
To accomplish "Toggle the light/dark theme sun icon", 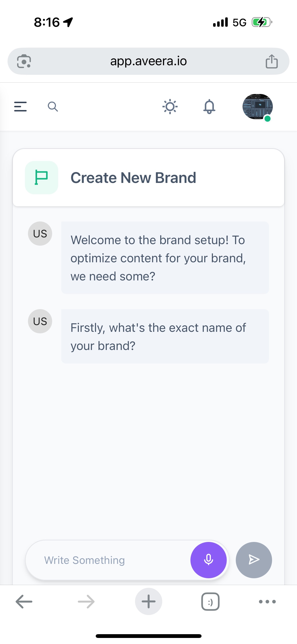I will (170, 107).
